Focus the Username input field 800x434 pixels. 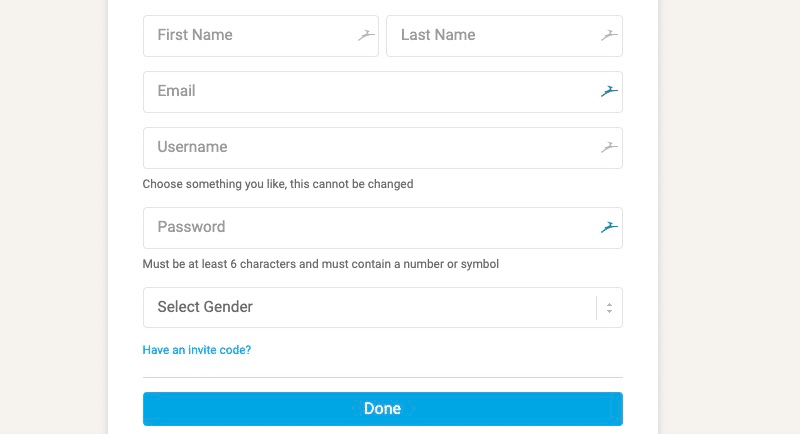coord(383,148)
